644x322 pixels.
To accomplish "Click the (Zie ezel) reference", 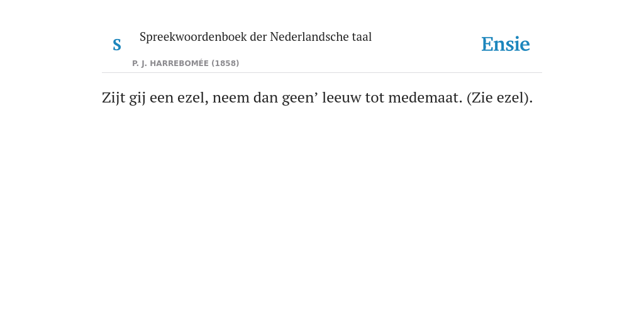I will point(499,97).
